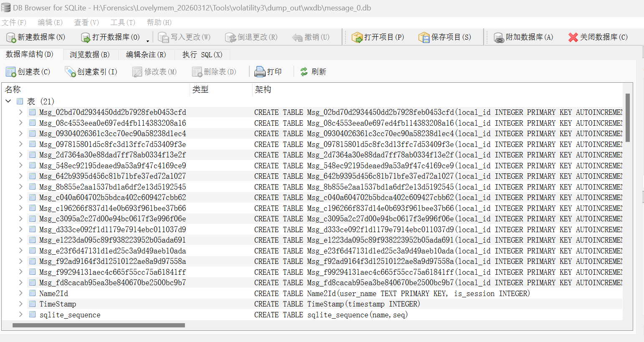Switch to the 浏览数据(B) tab
The height and width of the screenshot is (342, 644).
pyautogui.click(x=90, y=55)
